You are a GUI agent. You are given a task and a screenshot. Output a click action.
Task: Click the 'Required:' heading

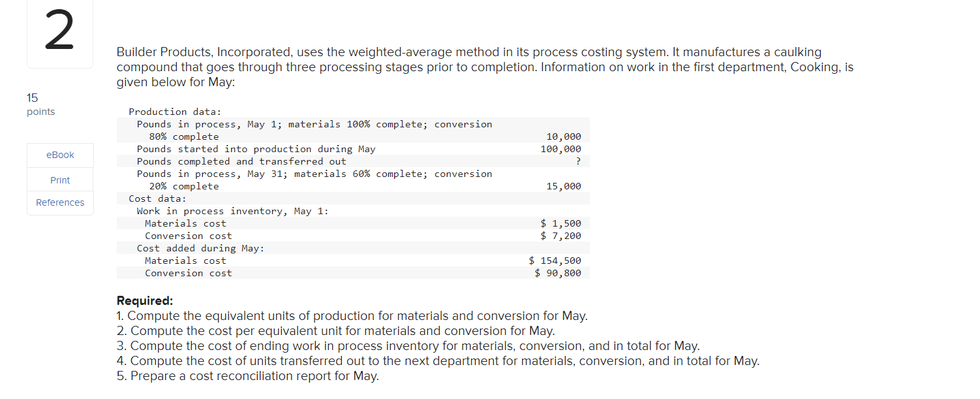pos(145,300)
